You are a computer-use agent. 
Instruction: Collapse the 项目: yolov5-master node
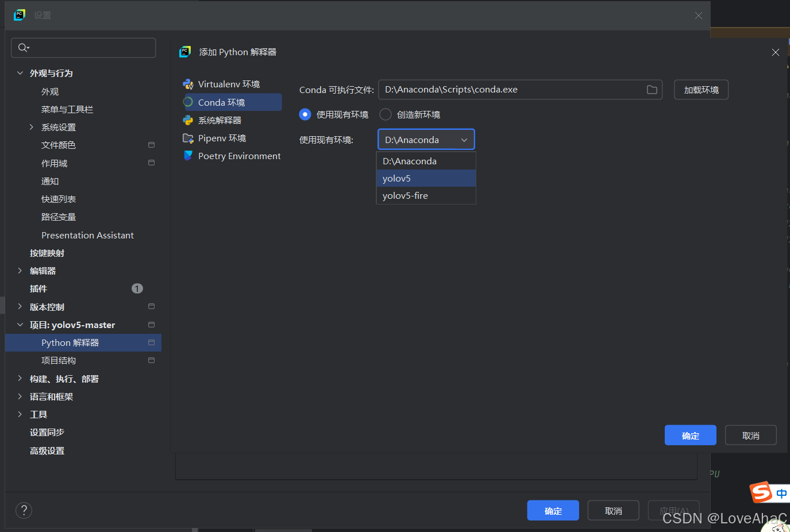point(20,325)
